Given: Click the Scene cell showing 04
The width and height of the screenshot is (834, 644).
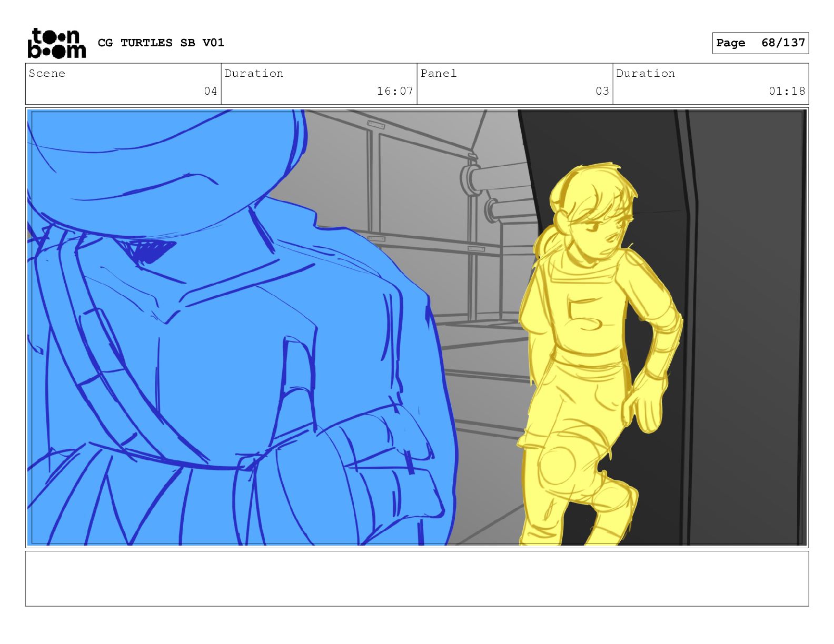Looking at the screenshot, I should pyautogui.click(x=123, y=84).
